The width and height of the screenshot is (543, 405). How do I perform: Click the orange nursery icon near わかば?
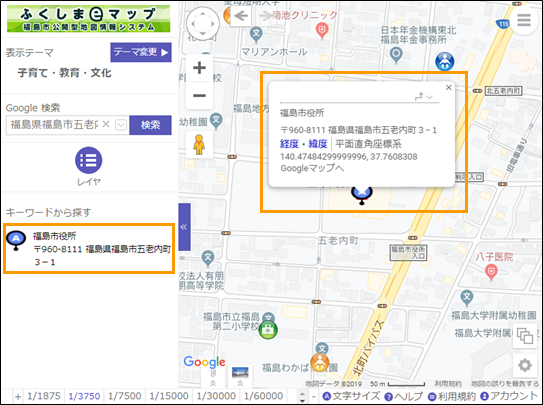pyautogui.click(x=319, y=362)
